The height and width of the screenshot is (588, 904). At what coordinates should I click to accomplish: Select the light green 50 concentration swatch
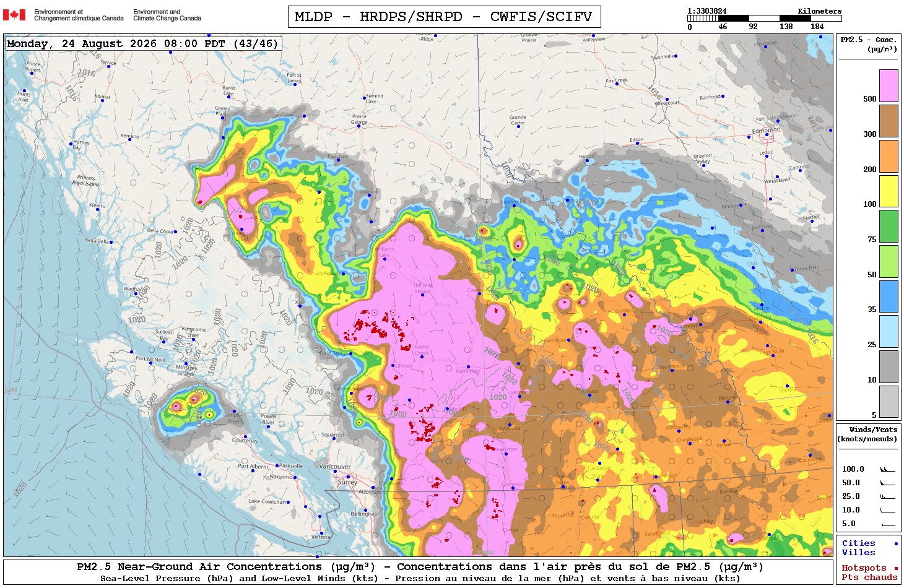[889, 261]
